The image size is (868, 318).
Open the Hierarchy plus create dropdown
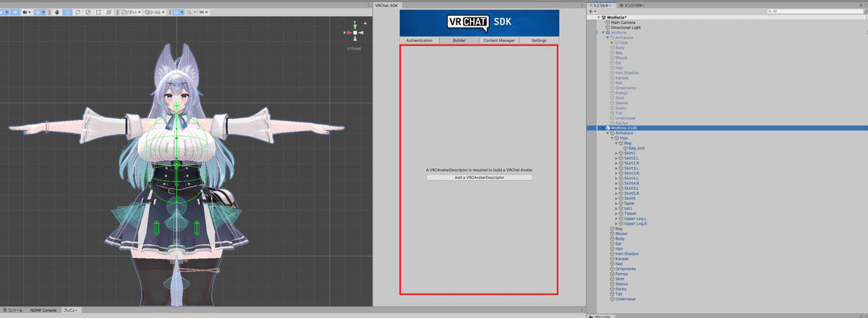point(592,12)
